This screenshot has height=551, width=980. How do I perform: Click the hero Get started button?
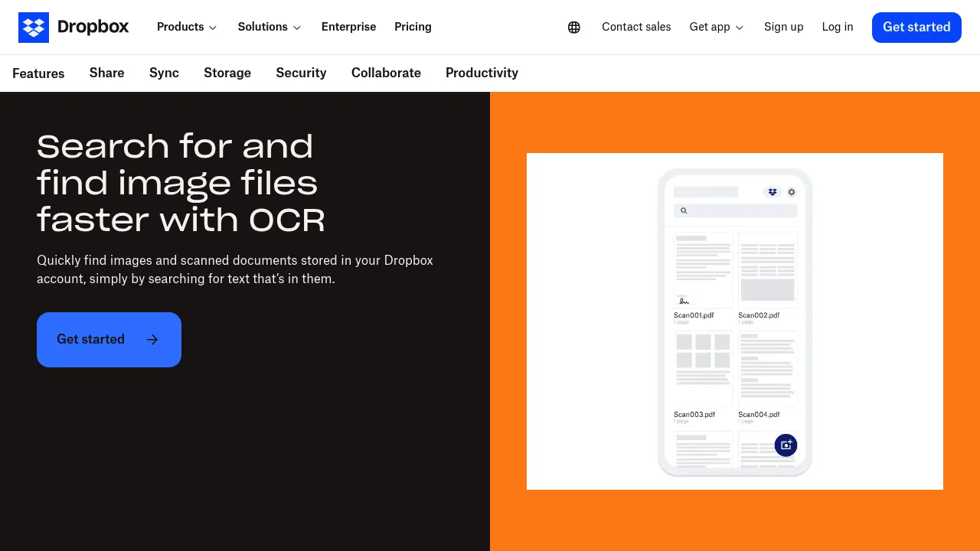[x=109, y=340]
